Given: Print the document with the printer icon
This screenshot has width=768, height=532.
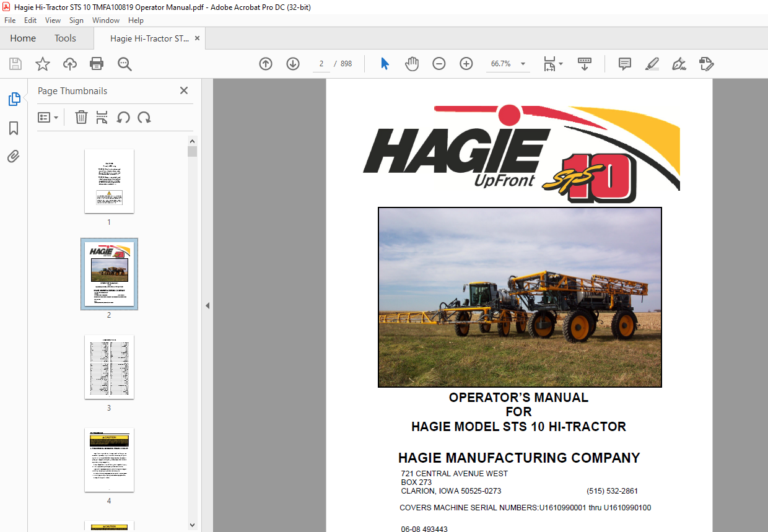Looking at the screenshot, I should pyautogui.click(x=97, y=64).
